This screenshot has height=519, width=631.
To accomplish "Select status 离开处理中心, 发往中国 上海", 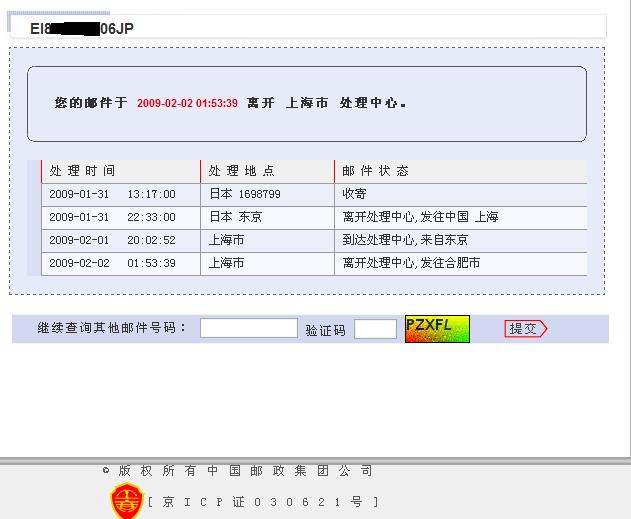I will (420, 217).
